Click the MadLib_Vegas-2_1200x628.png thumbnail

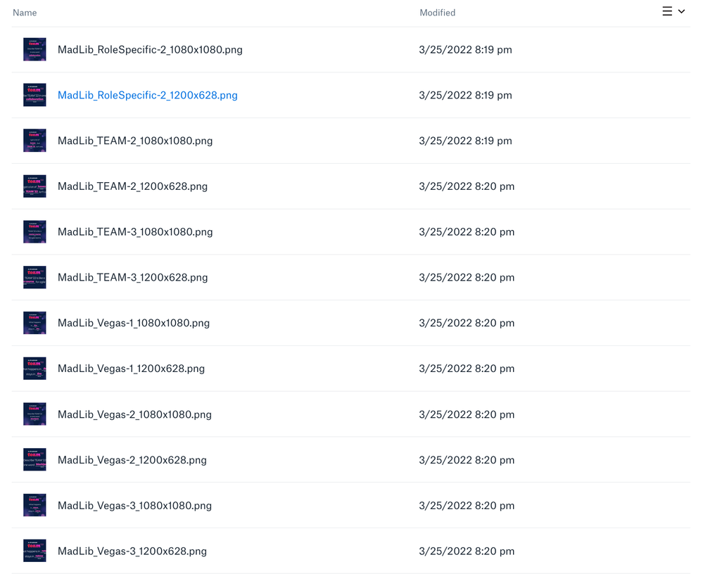pos(34,459)
